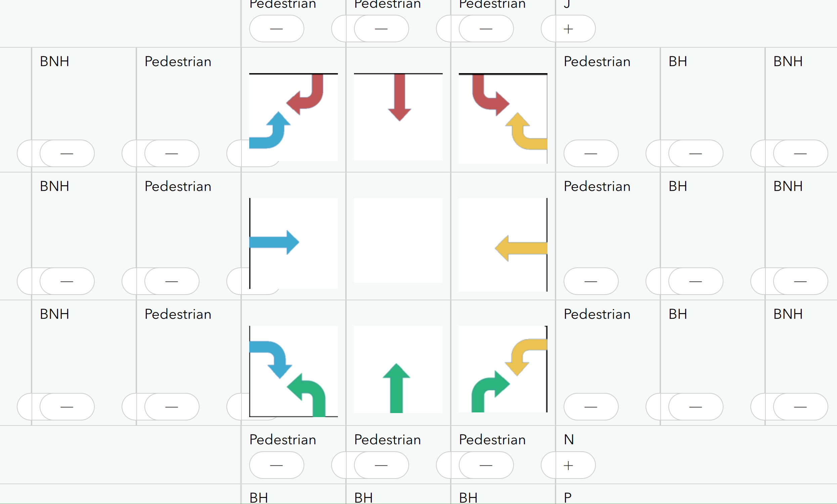Click minus under bottom-left BNH label

click(67, 407)
